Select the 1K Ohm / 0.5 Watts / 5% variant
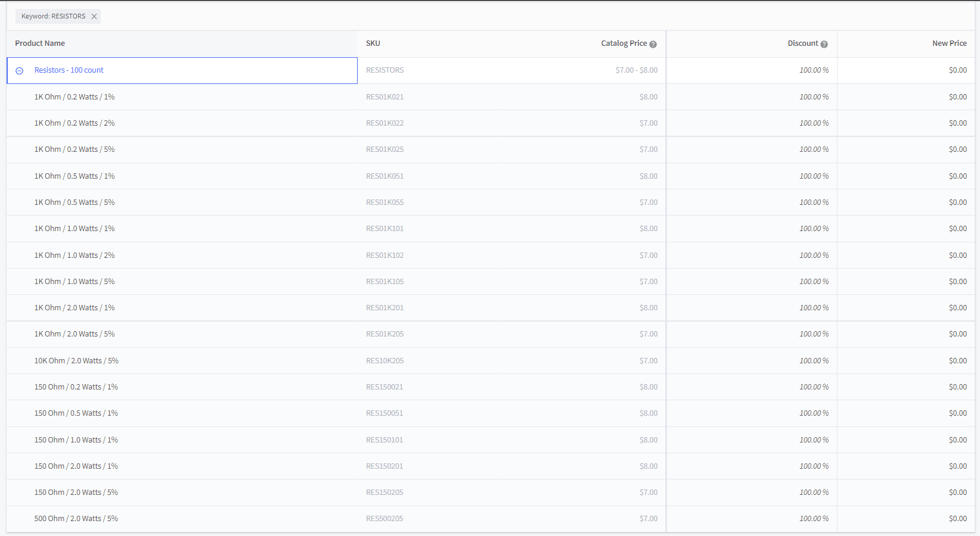980x536 pixels. [x=75, y=202]
